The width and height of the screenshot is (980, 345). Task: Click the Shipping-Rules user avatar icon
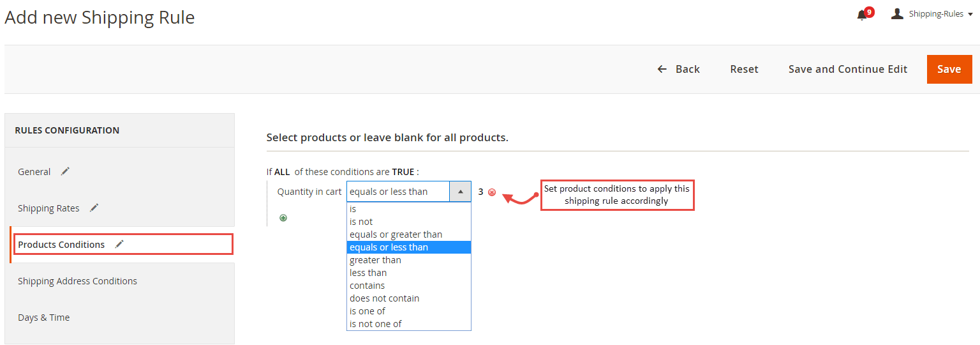(897, 13)
